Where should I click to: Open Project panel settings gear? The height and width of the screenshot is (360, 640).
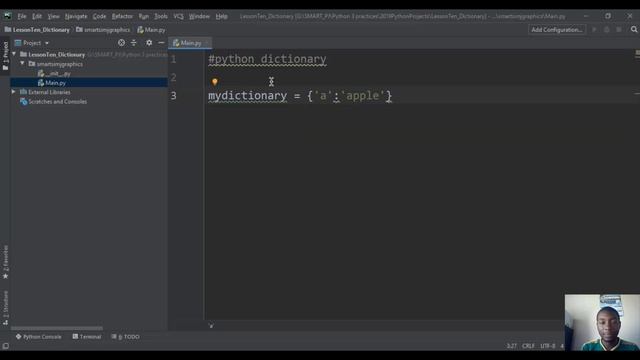tap(149, 43)
